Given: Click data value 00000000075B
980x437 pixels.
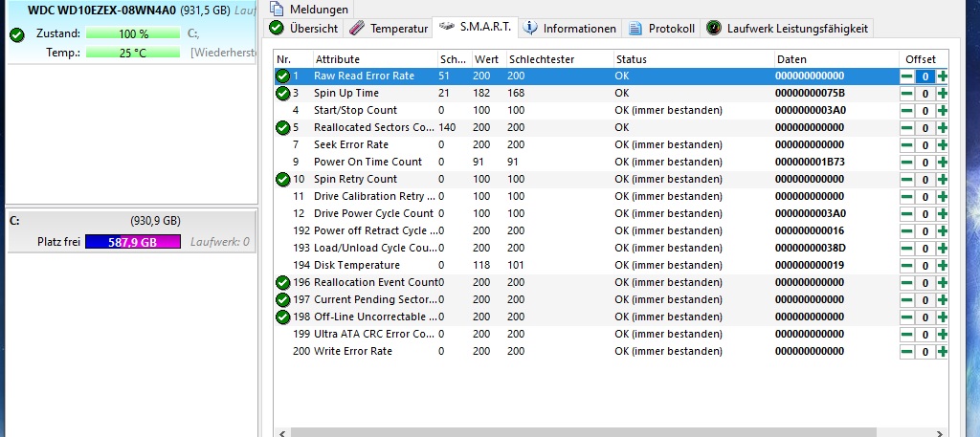Looking at the screenshot, I should pos(810,93).
